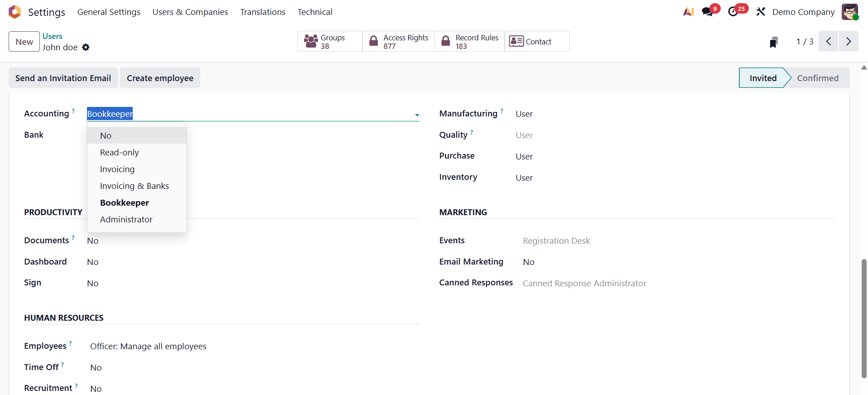
Task: Open the Demo Company user avatar menu
Action: point(850,12)
